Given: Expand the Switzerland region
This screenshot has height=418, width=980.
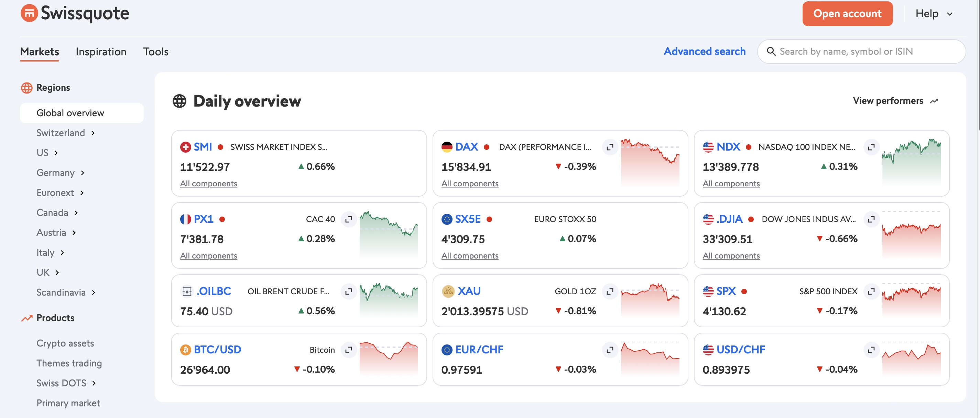Looking at the screenshot, I should tap(93, 133).
